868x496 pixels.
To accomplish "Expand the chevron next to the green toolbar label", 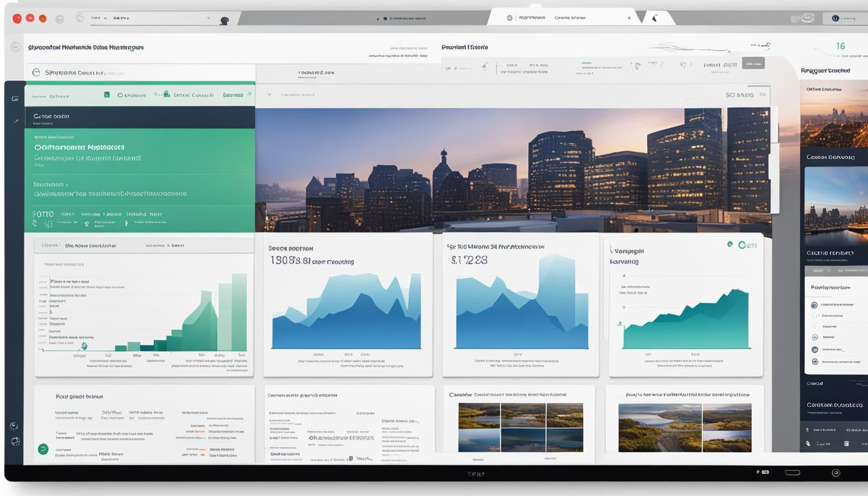I will [248, 95].
